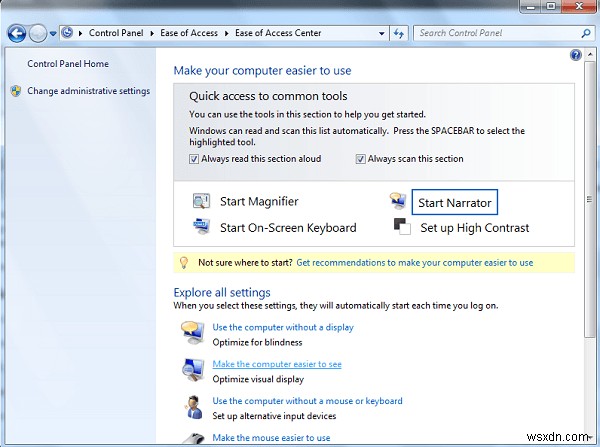Click the computer without a display icon

point(193,333)
